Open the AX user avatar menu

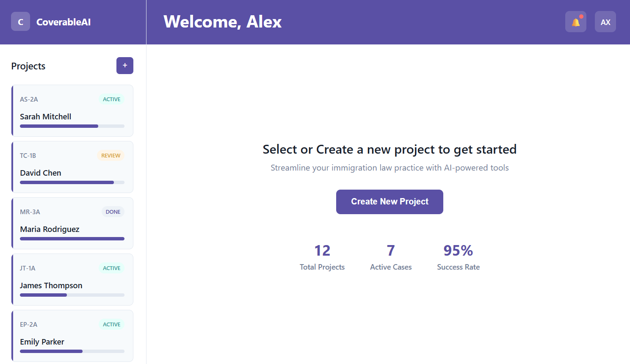(605, 22)
